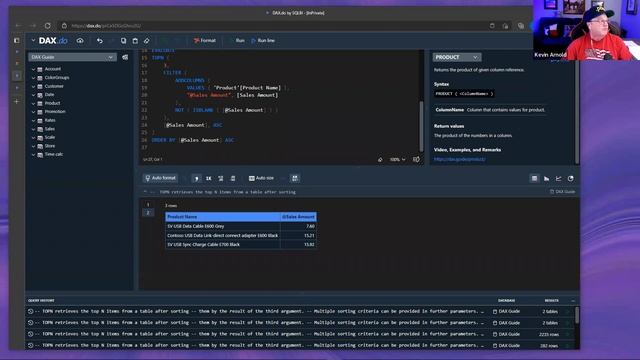Collapse query history with dash icon
640x360 pixels.
(x=573, y=300)
